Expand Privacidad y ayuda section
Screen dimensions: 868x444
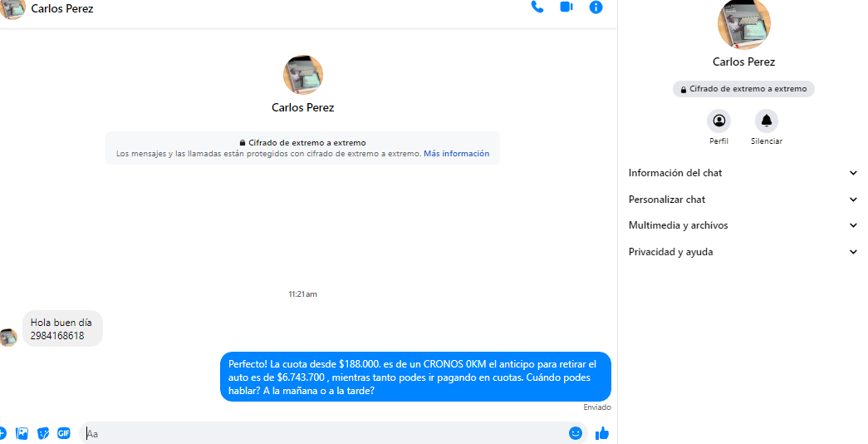click(x=743, y=252)
